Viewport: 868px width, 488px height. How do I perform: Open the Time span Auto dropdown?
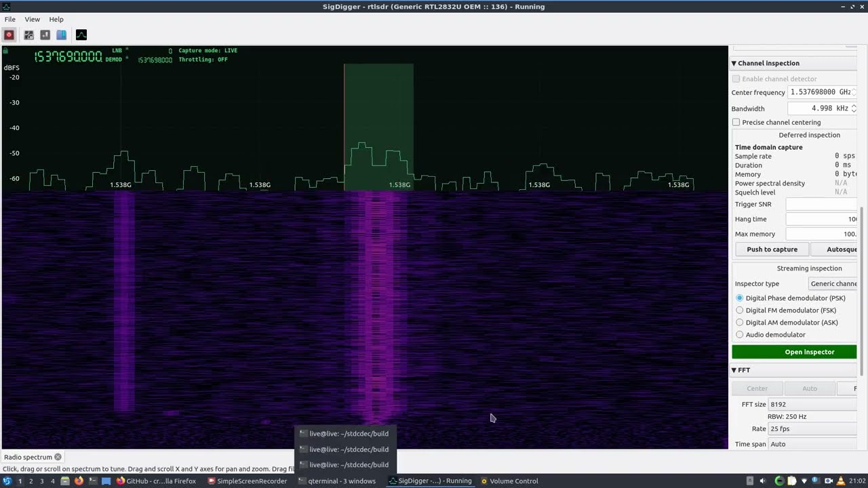(812, 444)
